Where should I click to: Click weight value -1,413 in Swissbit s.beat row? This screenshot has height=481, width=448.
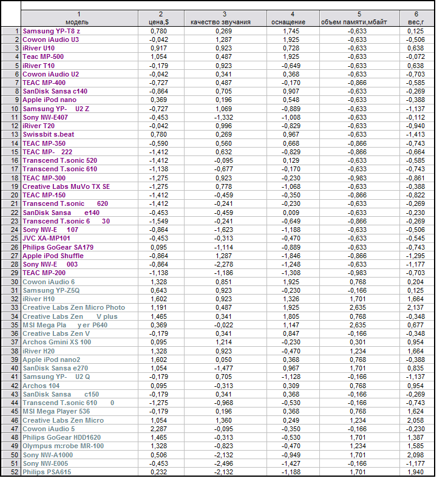pyautogui.click(x=415, y=135)
